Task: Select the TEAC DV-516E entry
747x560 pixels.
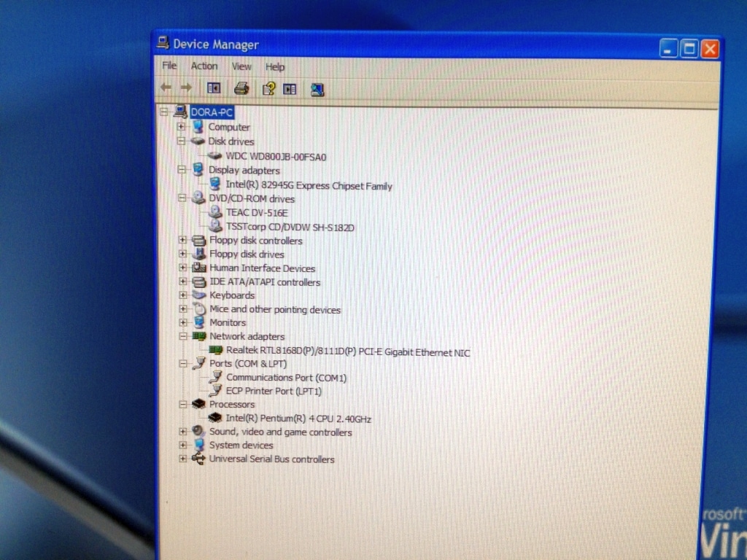Action: (257, 212)
